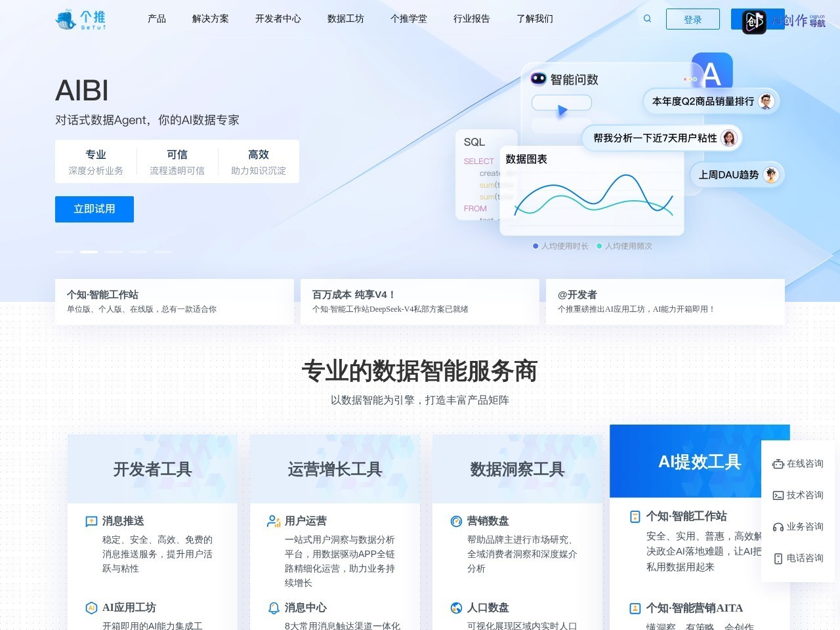Open the 数据工坊 menu

click(346, 19)
